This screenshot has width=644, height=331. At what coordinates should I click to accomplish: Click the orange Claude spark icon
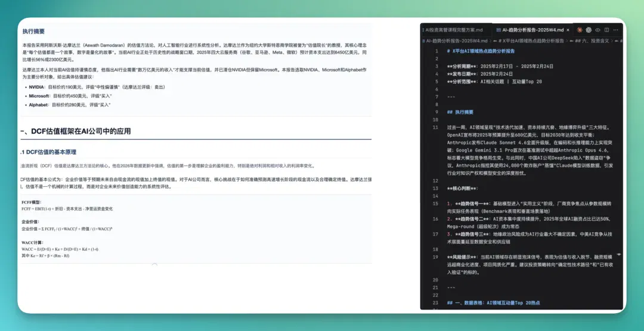point(580,30)
